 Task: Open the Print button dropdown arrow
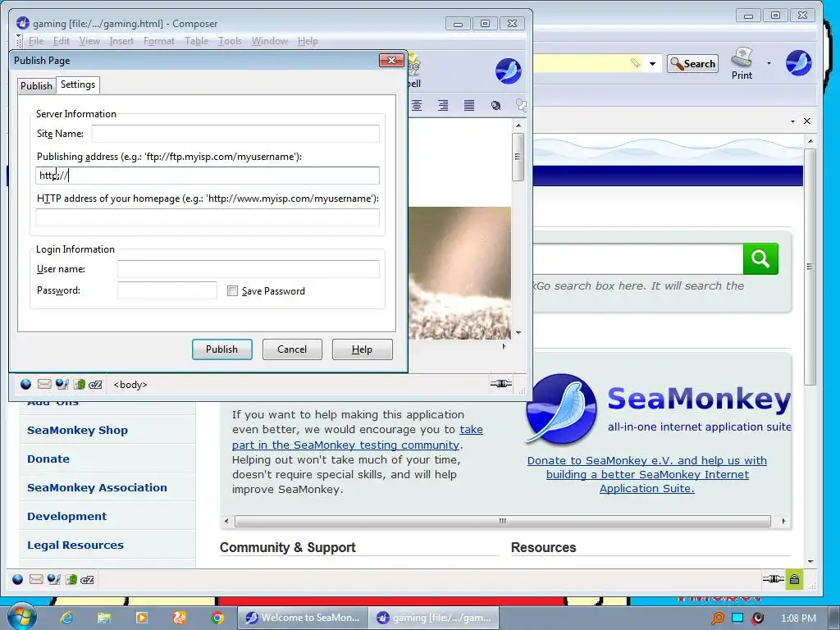coord(769,63)
